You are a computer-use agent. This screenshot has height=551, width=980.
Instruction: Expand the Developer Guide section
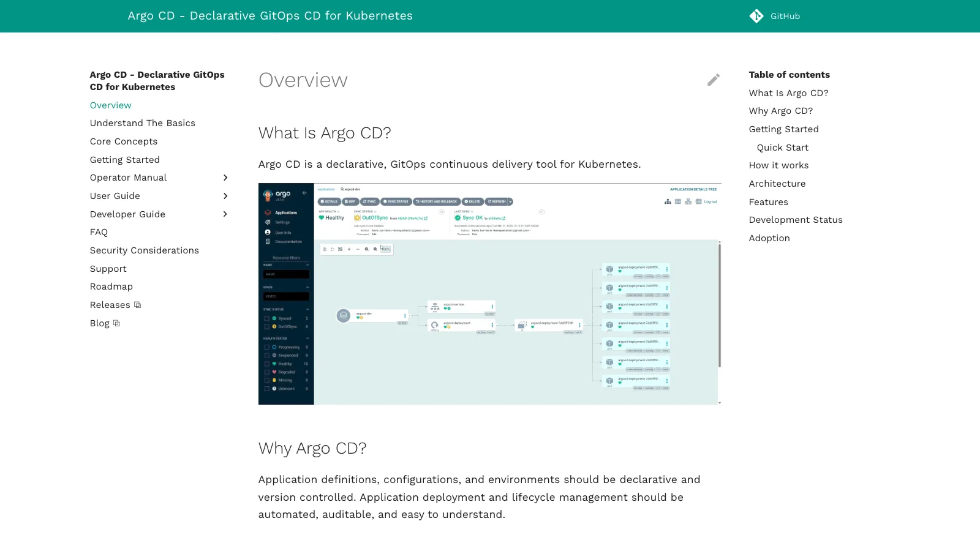pos(225,214)
